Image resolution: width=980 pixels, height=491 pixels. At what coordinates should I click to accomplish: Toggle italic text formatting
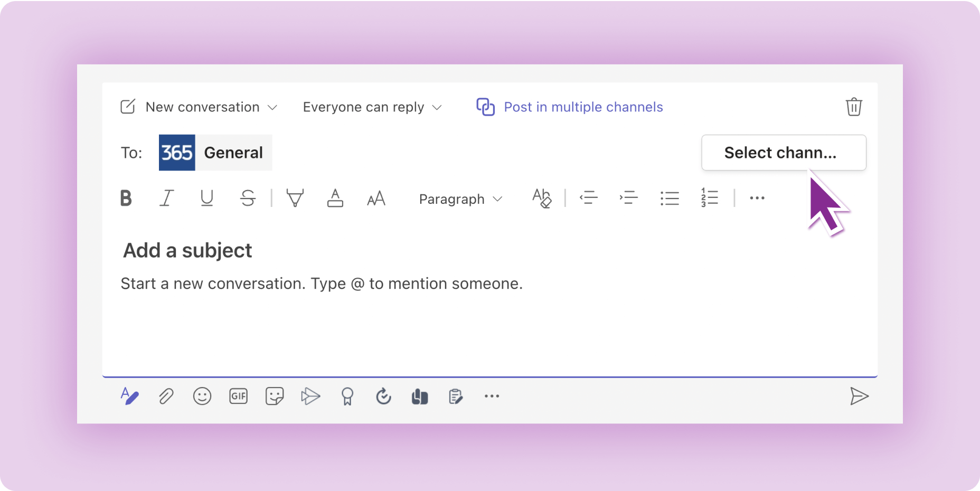click(x=166, y=199)
